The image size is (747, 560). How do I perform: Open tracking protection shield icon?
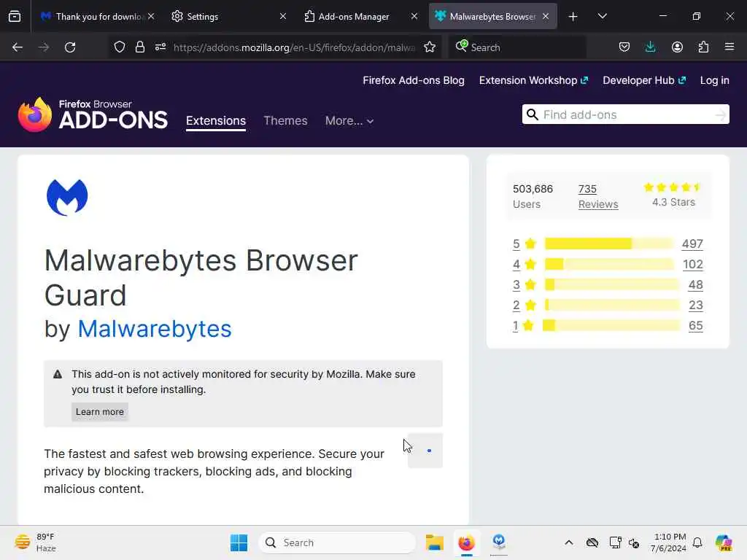(x=120, y=47)
